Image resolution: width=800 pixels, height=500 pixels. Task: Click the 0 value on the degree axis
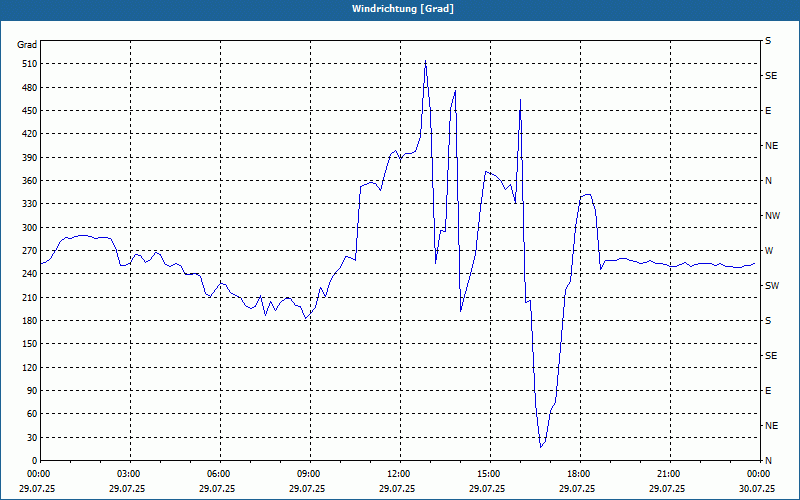click(x=35, y=461)
